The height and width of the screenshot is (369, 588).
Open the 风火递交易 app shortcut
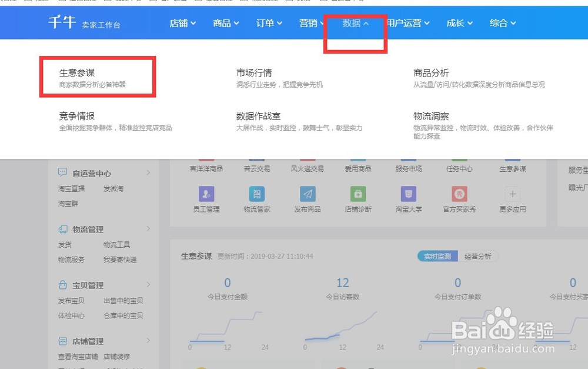tap(308, 168)
